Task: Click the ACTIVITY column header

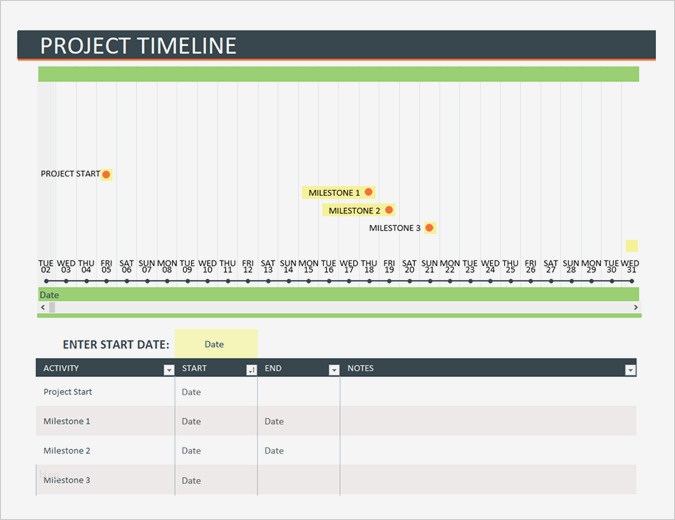Action: 61,368
